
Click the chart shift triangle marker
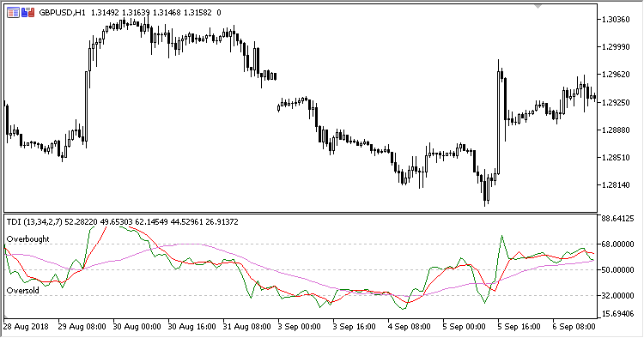click(538, 6)
